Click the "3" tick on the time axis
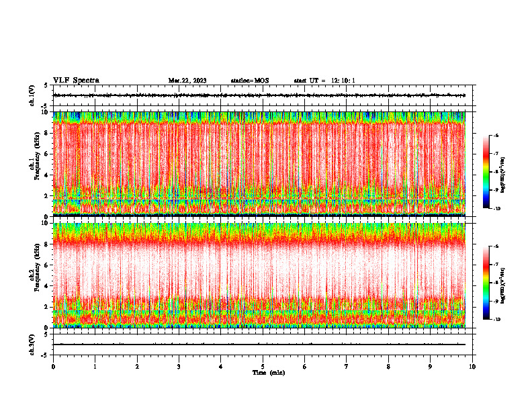The height and width of the screenshot is (411, 532). pos(179,367)
